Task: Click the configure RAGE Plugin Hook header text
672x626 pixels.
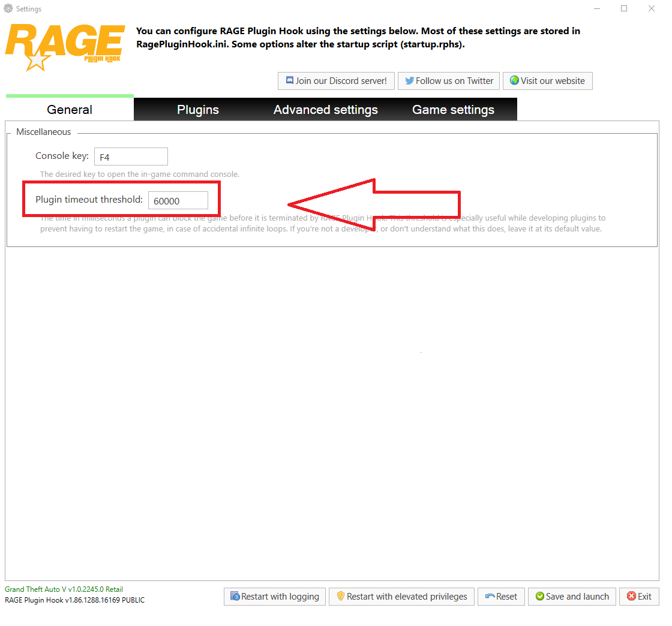Action: [x=358, y=38]
